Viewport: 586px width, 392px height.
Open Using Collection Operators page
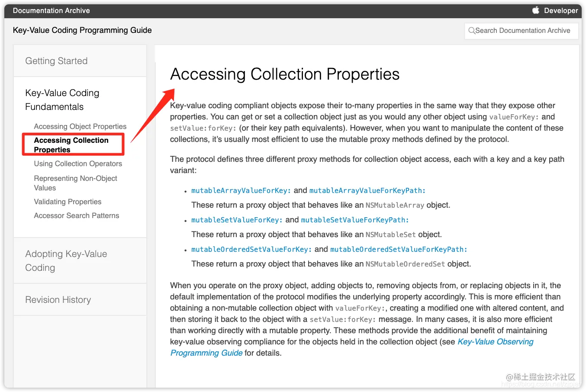tap(78, 164)
